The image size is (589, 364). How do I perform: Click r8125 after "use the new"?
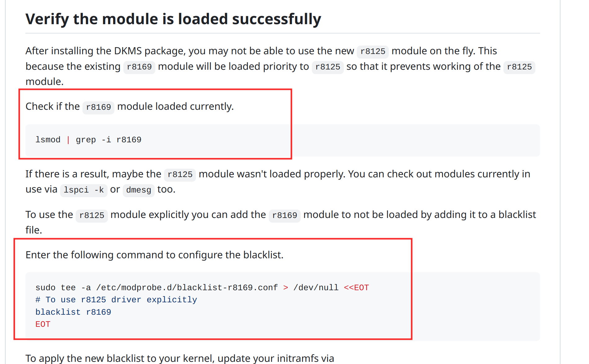[373, 51]
